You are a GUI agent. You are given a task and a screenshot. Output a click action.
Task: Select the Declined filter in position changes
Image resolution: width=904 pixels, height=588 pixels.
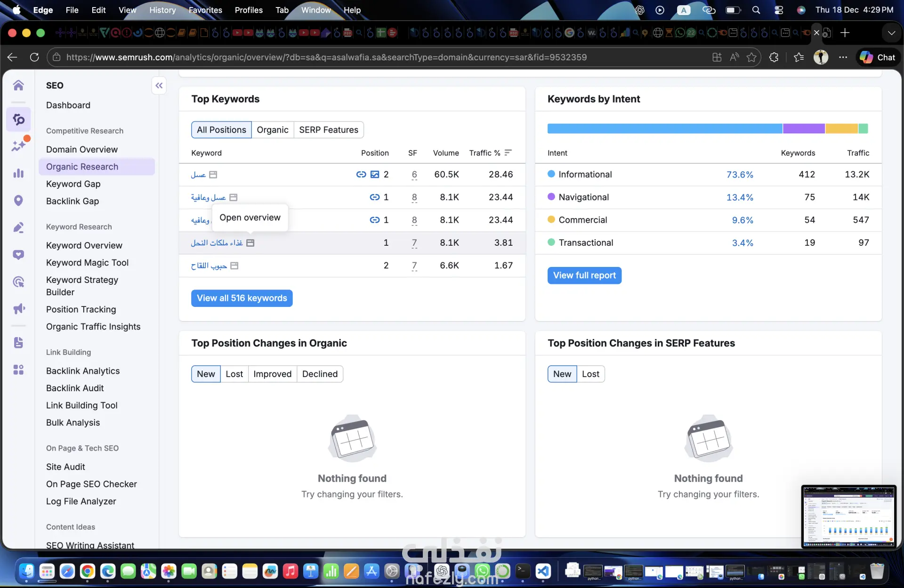tap(320, 374)
